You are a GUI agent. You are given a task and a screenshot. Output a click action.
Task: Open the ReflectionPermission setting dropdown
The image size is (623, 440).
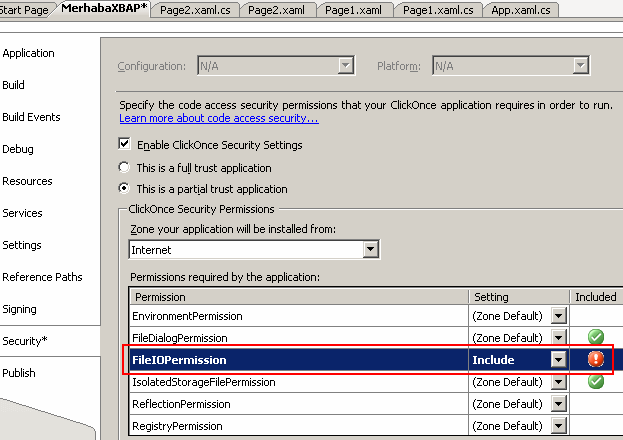[x=559, y=404]
